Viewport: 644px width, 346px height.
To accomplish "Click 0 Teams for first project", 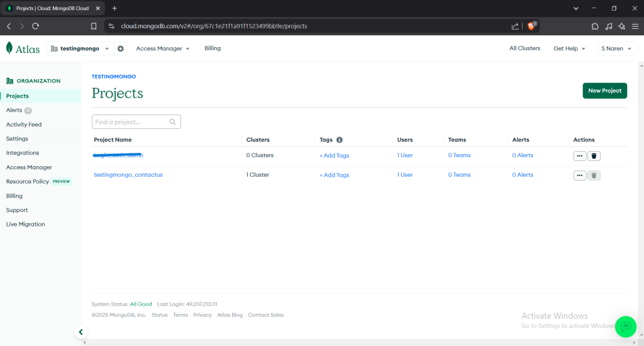I will coord(459,155).
